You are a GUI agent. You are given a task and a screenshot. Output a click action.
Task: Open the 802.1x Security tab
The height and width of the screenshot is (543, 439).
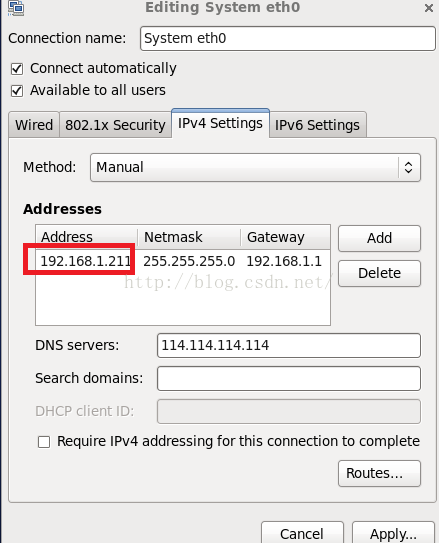coord(115,125)
